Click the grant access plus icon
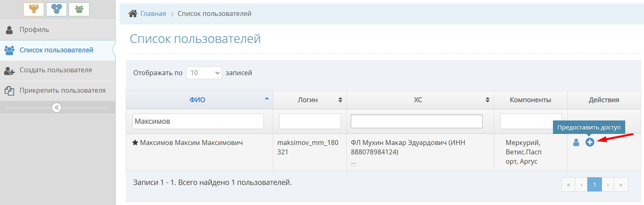The width and height of the screenshot is (644, 205). (589, 142)
